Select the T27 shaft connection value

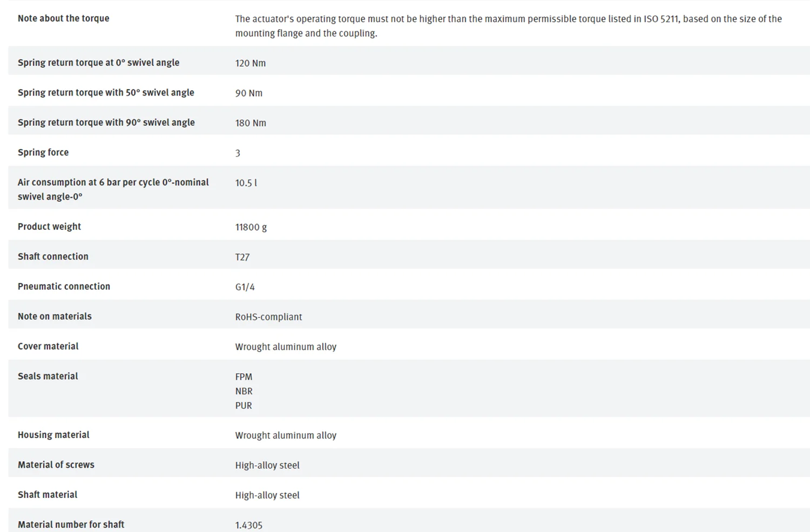coord(242,257)
